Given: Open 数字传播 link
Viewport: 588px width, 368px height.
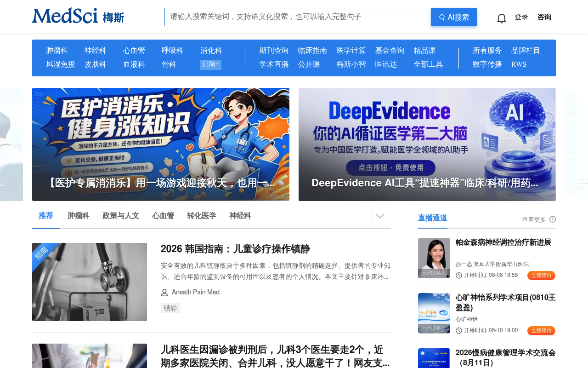Looking at the screenshot, I should 487,64.
